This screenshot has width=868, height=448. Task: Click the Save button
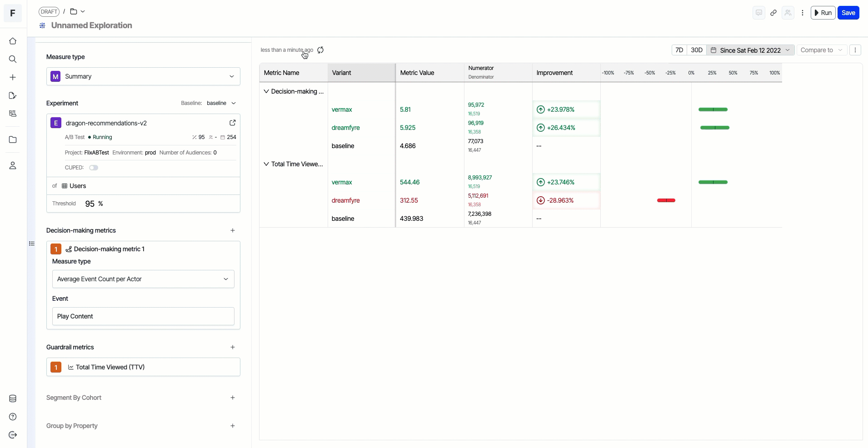point(848,13)
